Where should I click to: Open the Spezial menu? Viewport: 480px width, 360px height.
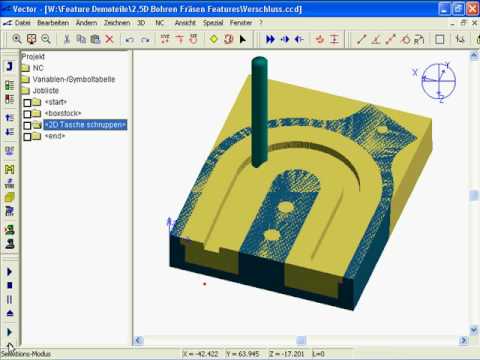[x=213, y=23]
